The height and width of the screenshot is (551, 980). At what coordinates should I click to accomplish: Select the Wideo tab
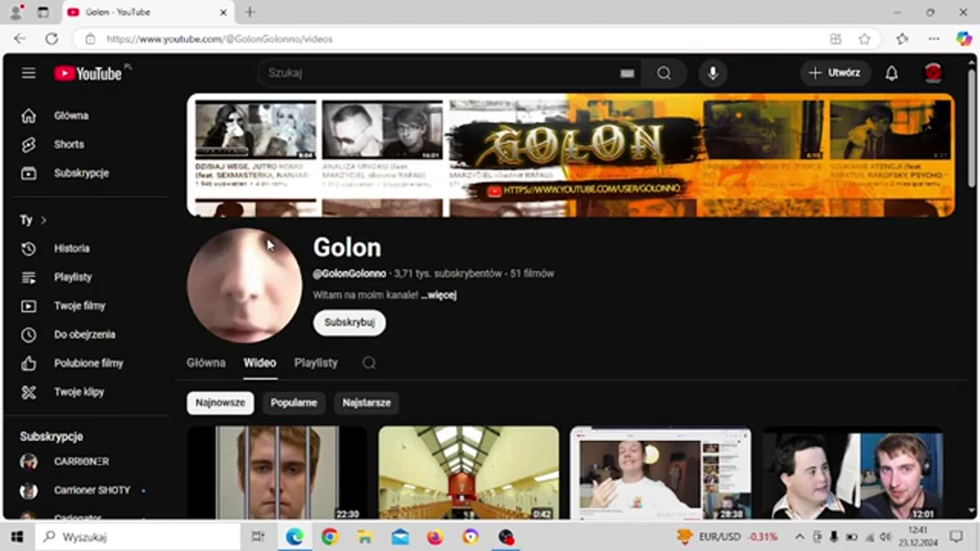pos(260,363)
